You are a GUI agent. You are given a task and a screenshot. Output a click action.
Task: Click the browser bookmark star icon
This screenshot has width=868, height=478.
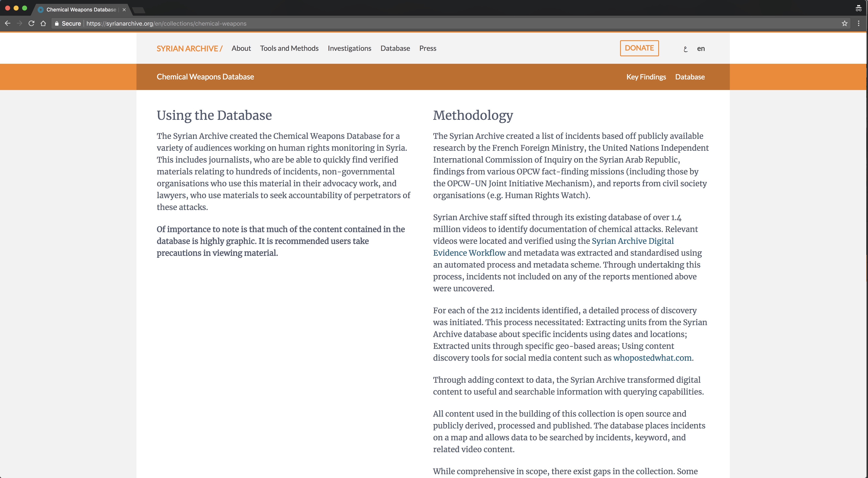(x=844, y=23)
